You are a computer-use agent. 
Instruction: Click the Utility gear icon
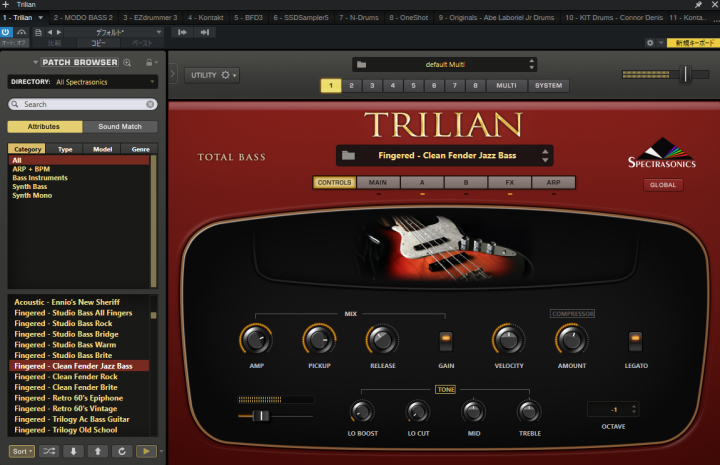(x=225, y=75)
